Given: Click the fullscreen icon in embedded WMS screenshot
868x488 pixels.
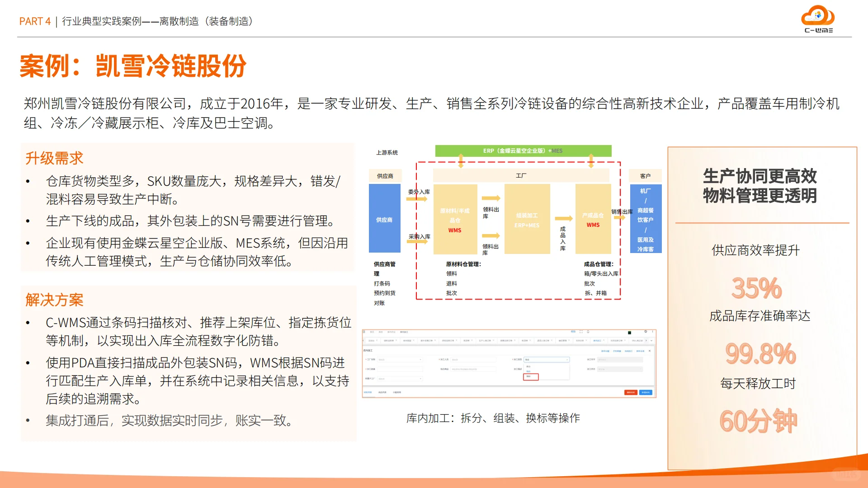Looking at the screenshot, I should tap(581, 332).
